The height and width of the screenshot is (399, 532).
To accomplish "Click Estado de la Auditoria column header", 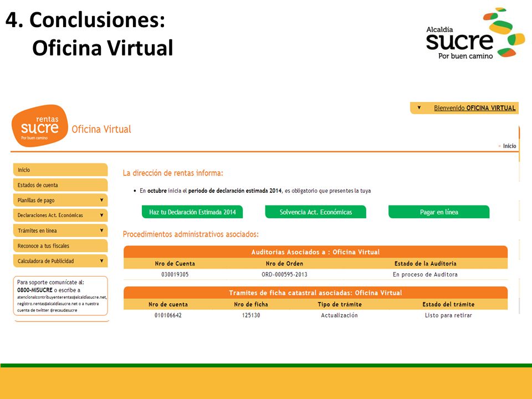I will tap(425, 263).
